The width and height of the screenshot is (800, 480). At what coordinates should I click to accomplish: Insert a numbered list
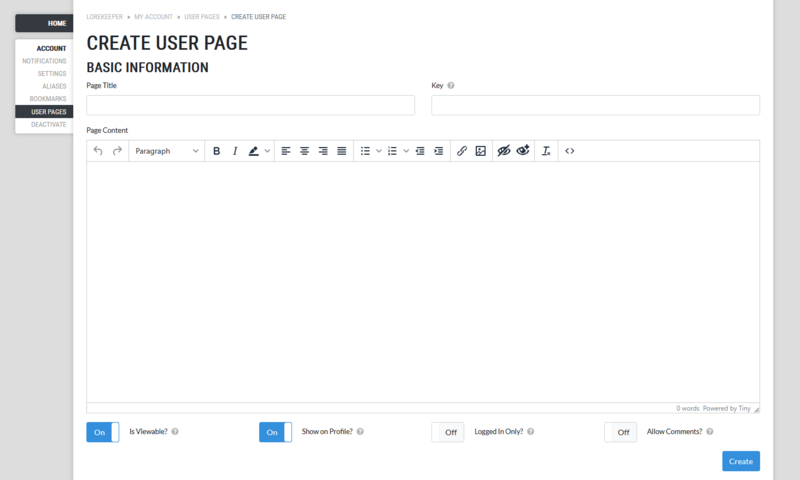(x=392, y=151)
